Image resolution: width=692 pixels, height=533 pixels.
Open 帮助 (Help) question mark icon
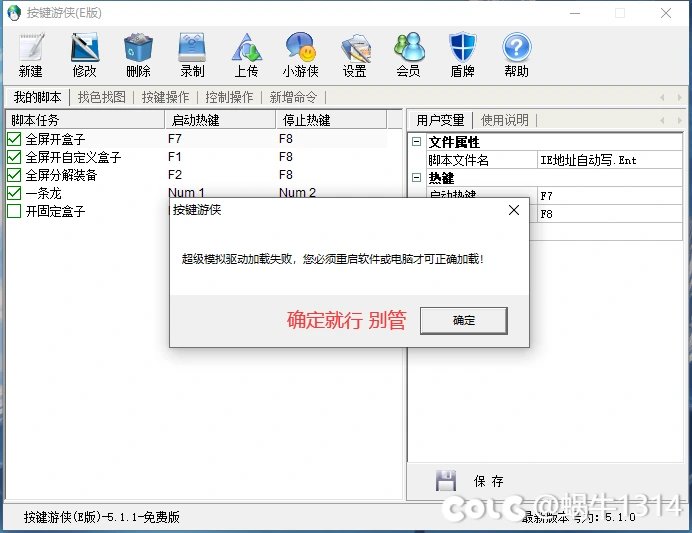pos(516,47)
